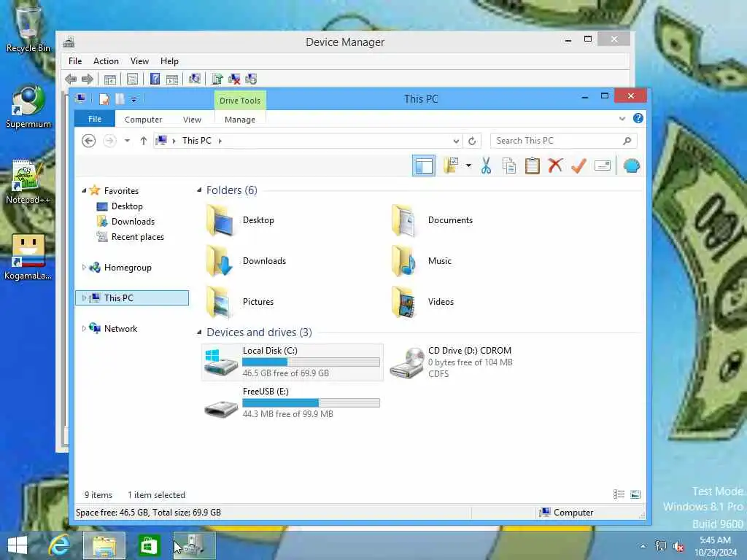Viewport: 747px width, 560px height.
Task: Open the Supermium desktop shortcut
Action: pyautogui.click(x=28, y=107)
